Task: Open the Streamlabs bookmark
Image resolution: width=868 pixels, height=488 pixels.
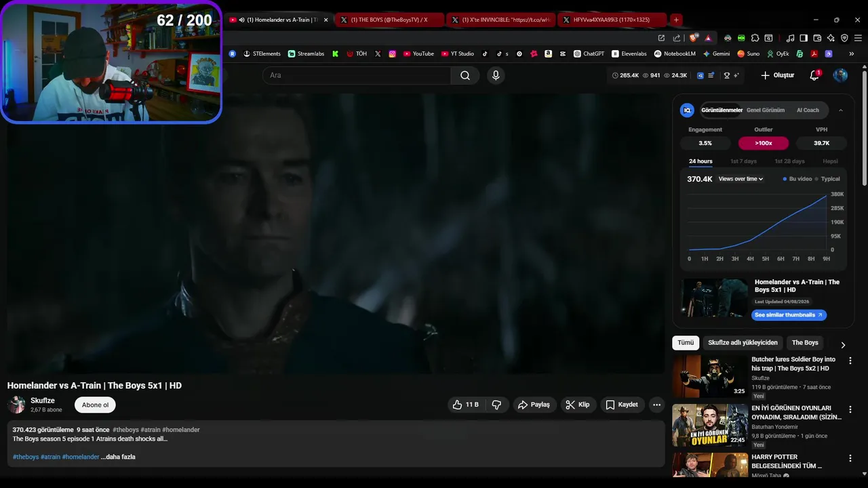Action: click(306, 54)
